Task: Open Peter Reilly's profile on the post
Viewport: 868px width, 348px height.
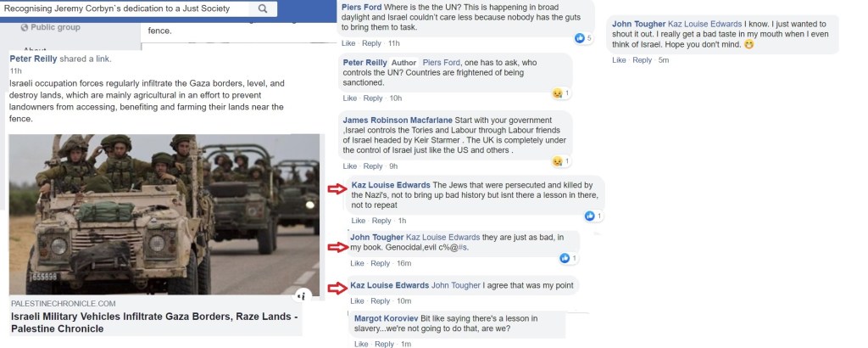Action: (x=33, y=59)
